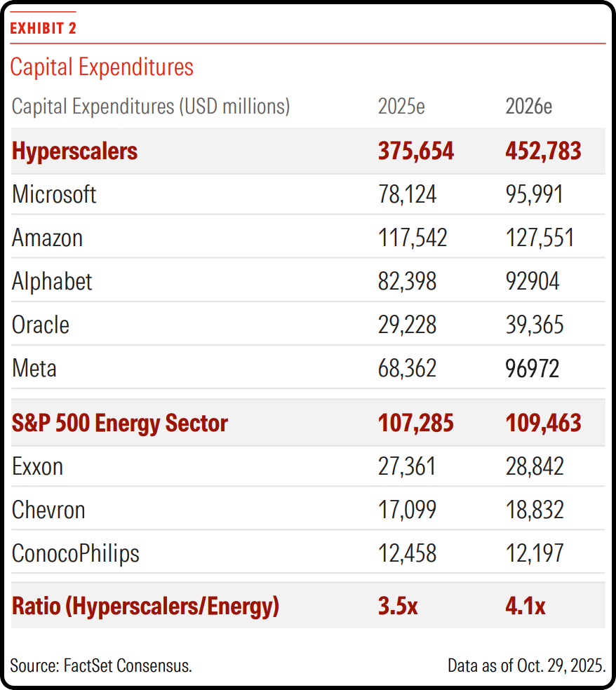Click the Source: FactSet Consensus footnote
616x690 pixels.
(101, 665)
